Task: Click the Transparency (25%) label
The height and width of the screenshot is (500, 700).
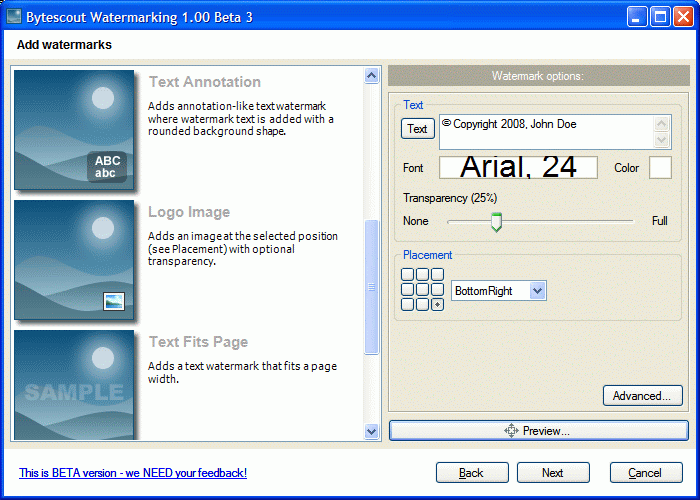Action: [x=450, y=198]
